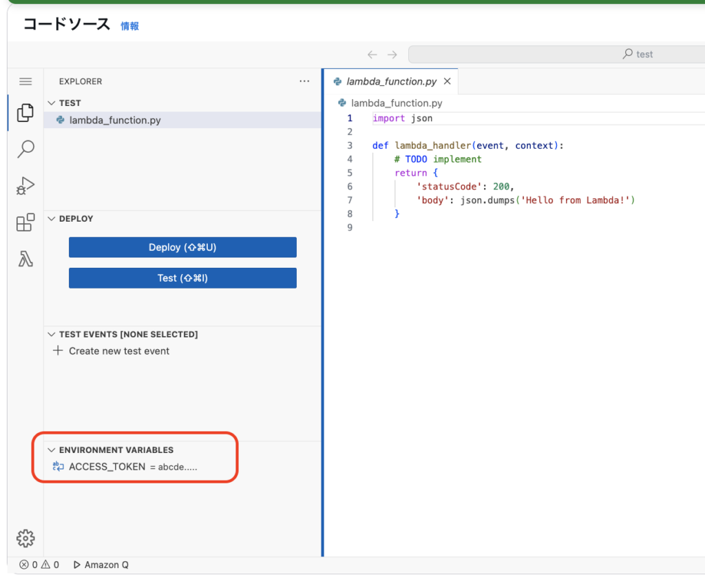705x588 pixels.
Task: Click the Python icon next to lambda_function.py breadcrumb
Action: click(341, 103)
